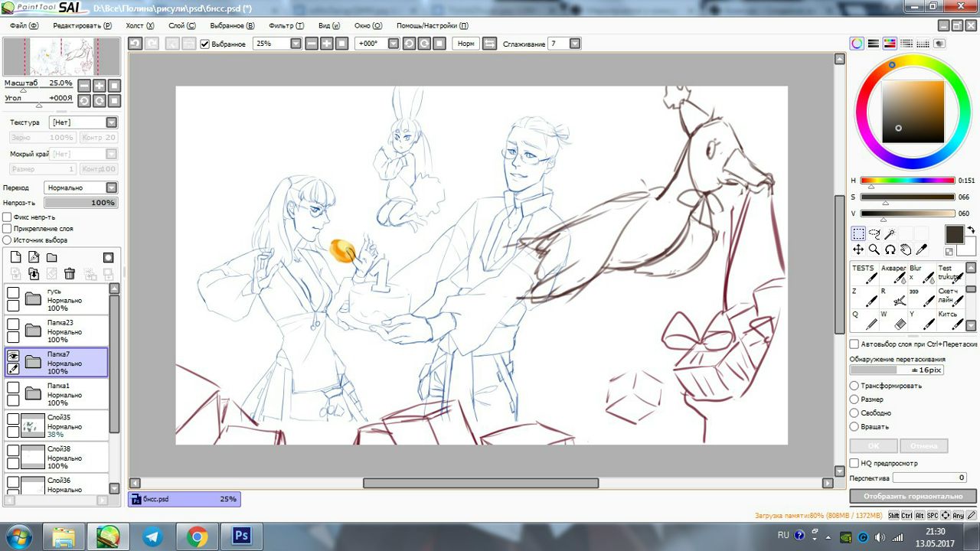Enable the Фикс непр-ть checkbox

point(8,217)
